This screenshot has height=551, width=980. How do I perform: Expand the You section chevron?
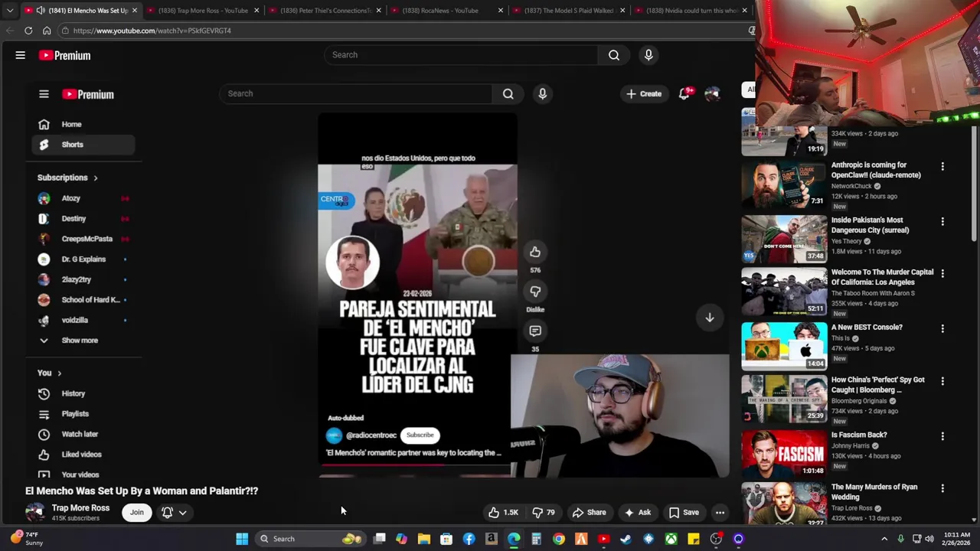(59, 373)
